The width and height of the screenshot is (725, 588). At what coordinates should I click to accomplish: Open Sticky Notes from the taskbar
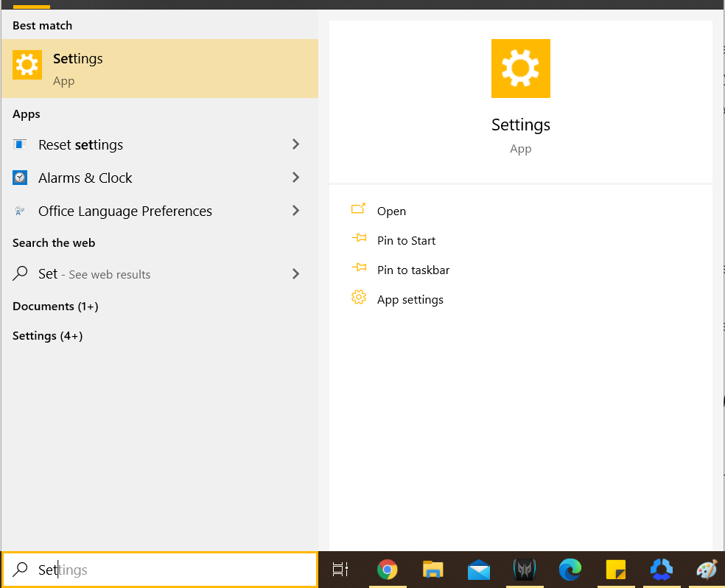tap(615, 570)
